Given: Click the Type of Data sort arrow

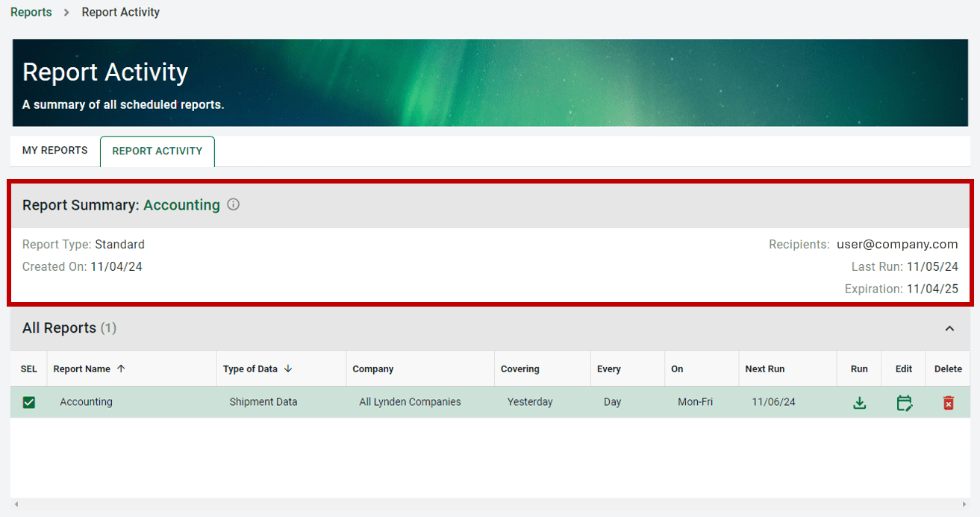Looking at the screenshot, I should point(288,369).
